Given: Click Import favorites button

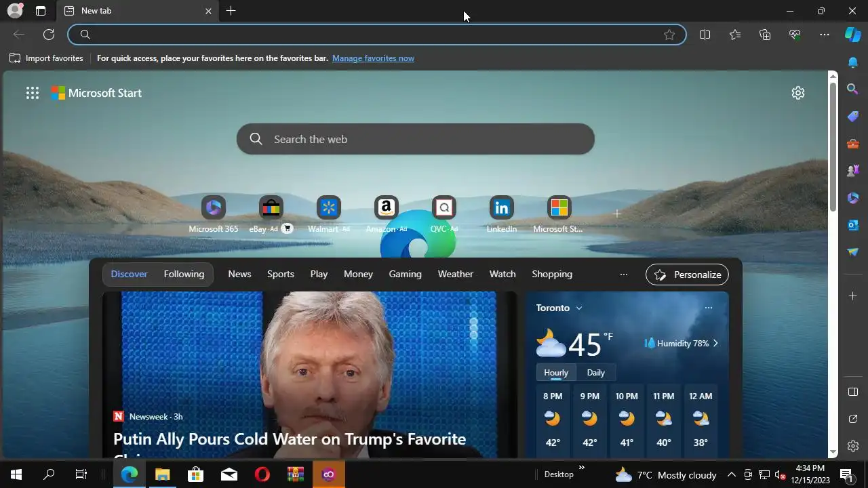Looking at the screenshot, I should coord(46,58).
